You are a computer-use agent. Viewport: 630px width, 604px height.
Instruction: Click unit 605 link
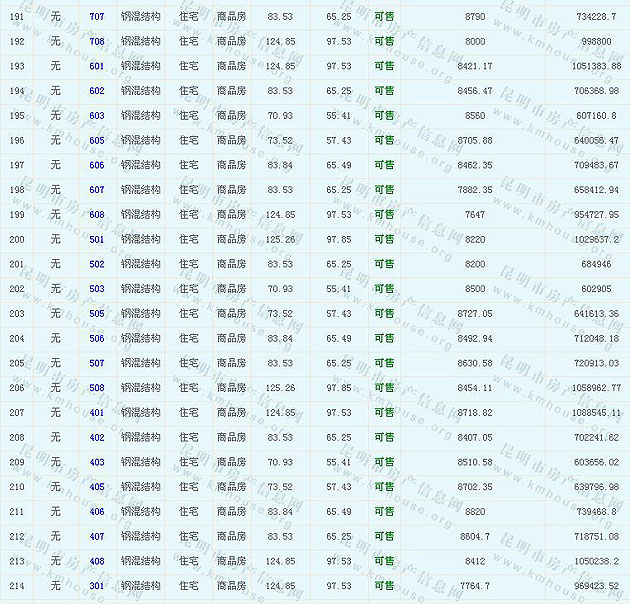pos(96,141)
